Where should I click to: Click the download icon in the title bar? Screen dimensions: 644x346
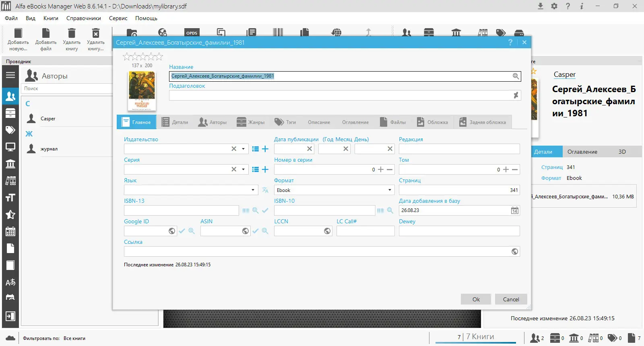(x=541, y=6)
